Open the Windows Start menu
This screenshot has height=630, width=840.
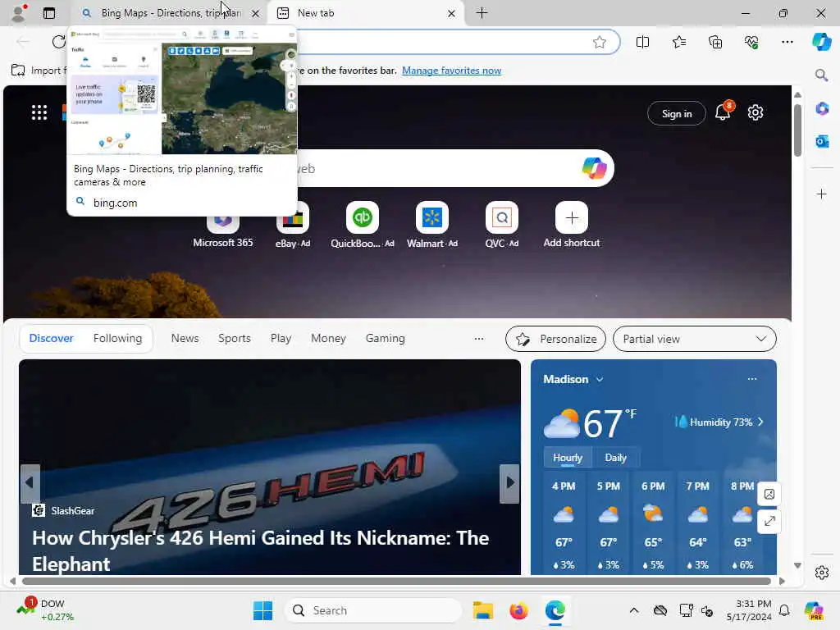tap(262, 610)
